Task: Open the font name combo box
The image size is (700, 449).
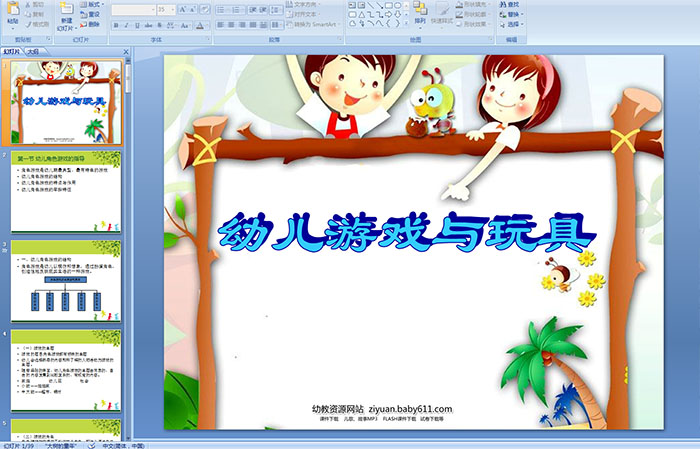Action: (133, 10)
